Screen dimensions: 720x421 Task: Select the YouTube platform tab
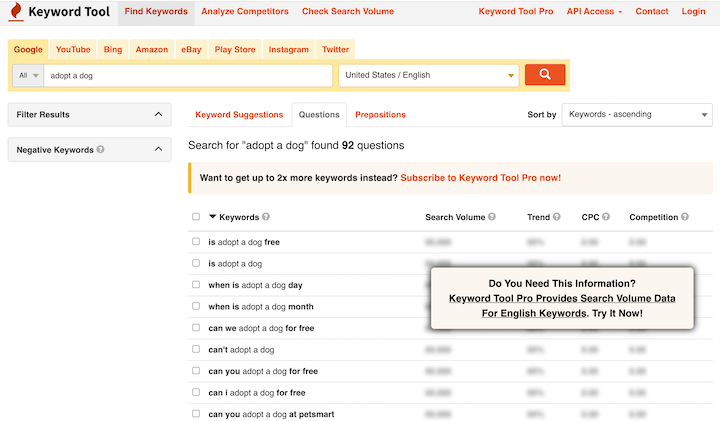73,50
